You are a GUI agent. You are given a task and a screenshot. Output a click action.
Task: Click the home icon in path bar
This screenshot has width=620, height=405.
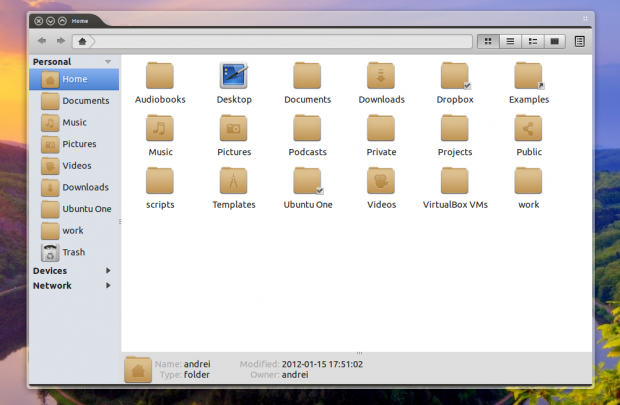83,41
